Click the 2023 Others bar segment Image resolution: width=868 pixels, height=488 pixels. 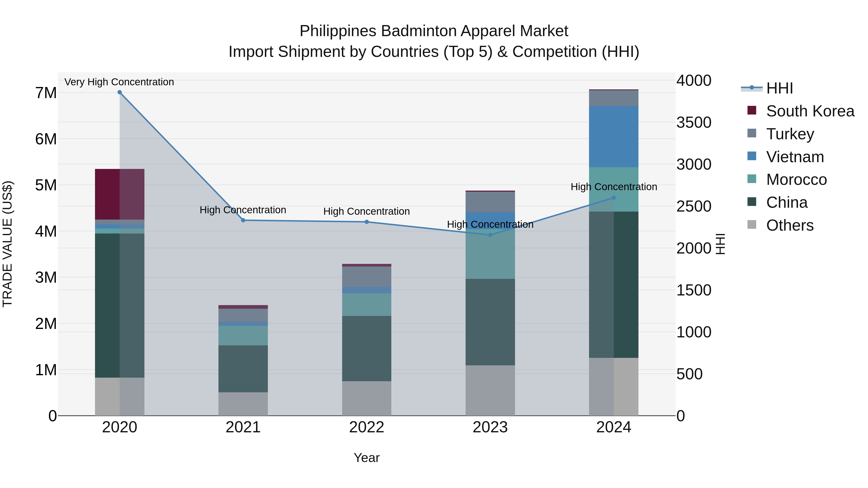click(x=490, y=391)
